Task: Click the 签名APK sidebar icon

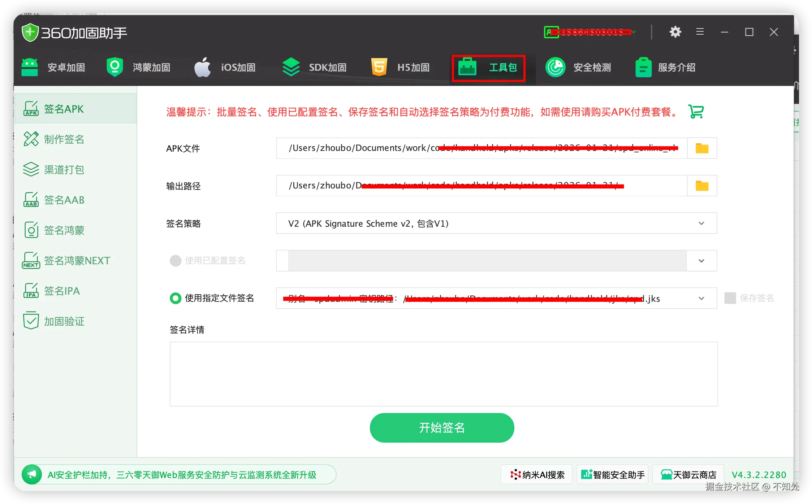Action: (x=31, y=109)
